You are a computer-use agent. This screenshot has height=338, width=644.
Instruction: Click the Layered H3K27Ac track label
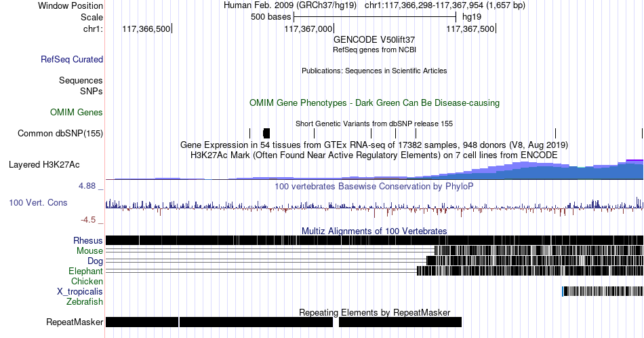point(44,164)
